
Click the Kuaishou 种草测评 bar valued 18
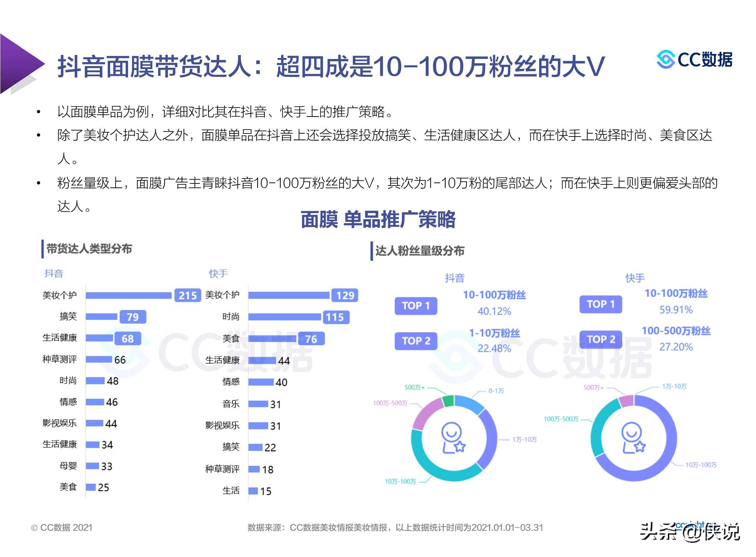(x=254, y=469)
